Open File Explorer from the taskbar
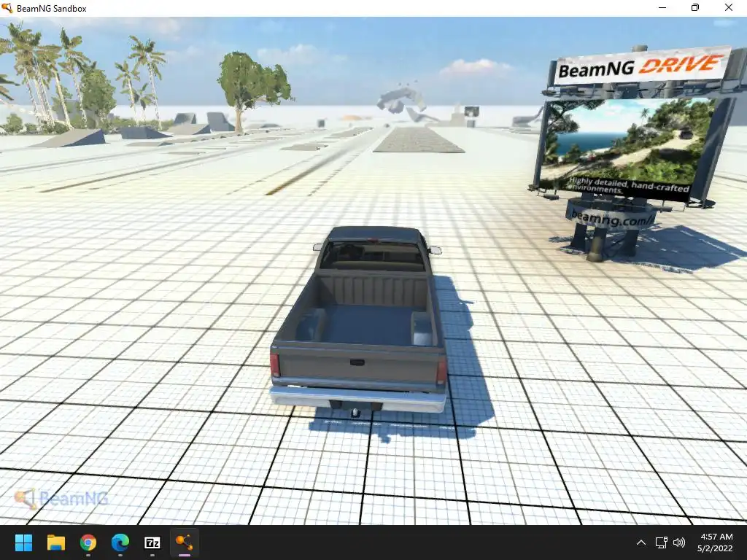 point(55,542)
